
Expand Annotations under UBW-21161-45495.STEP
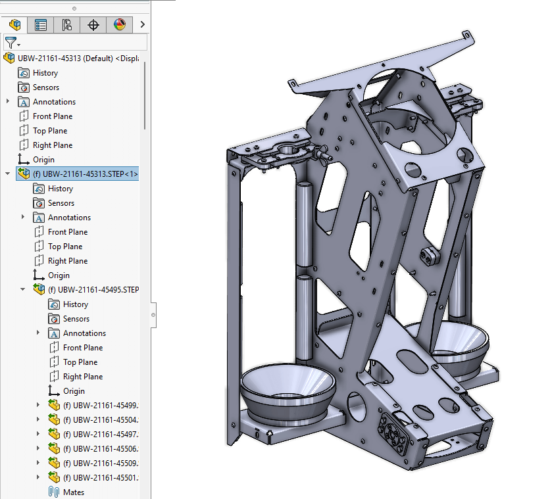(38, 333)
